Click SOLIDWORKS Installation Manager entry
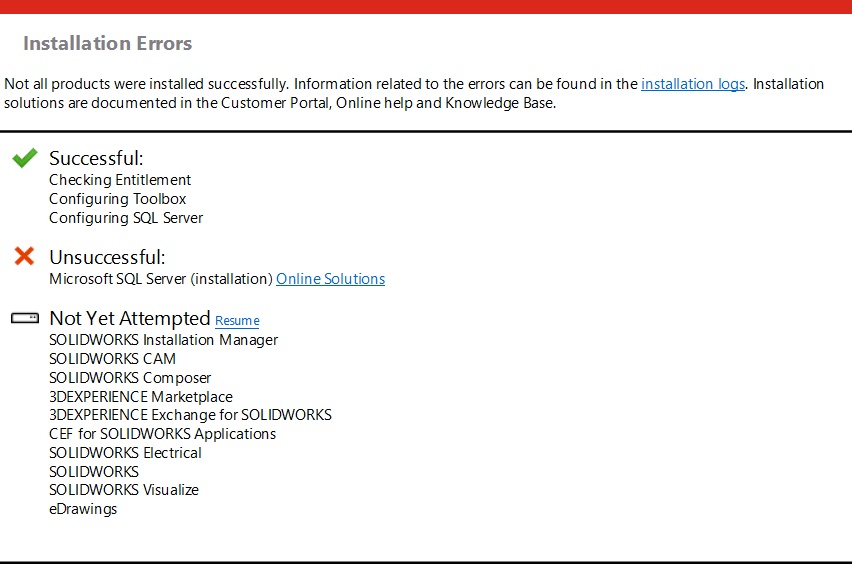Screen dimensions: 852x571 (164, 340)
